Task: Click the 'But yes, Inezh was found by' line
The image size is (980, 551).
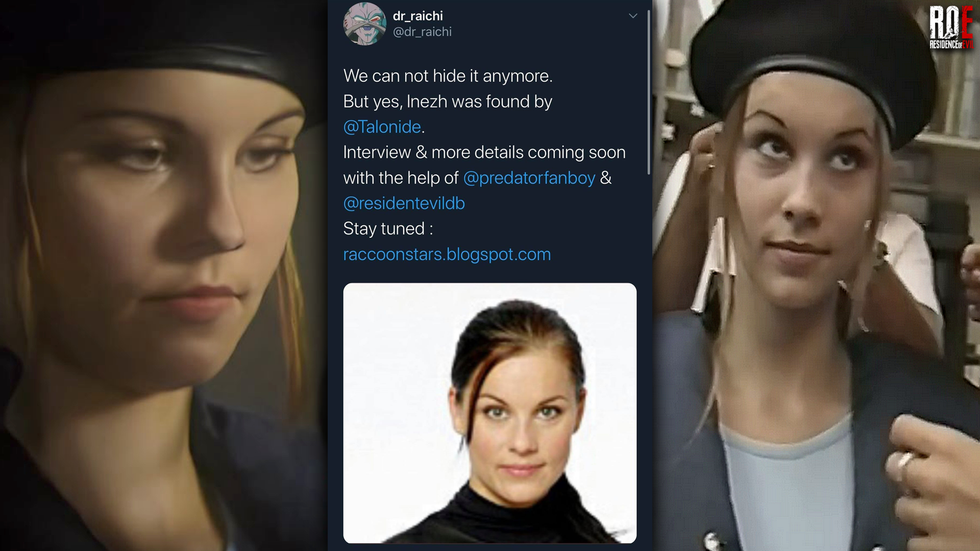Action: pyautogui.click(x=448, y=101)
